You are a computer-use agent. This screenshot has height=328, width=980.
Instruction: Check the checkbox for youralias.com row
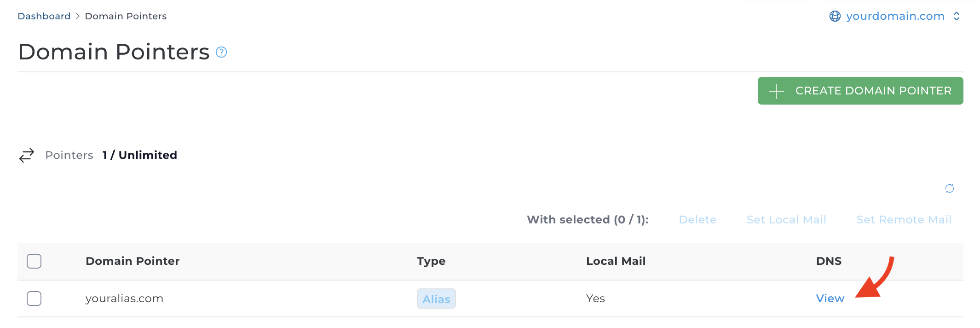(x=34, y=299)
